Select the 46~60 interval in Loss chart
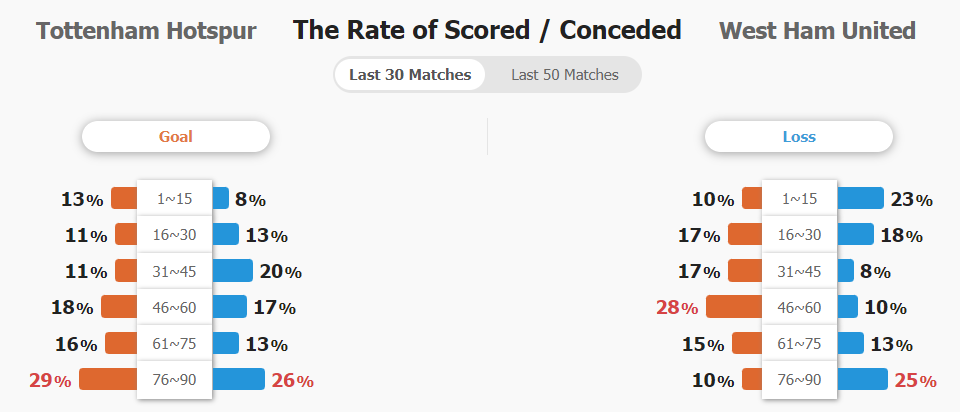 tap(799, 307)
